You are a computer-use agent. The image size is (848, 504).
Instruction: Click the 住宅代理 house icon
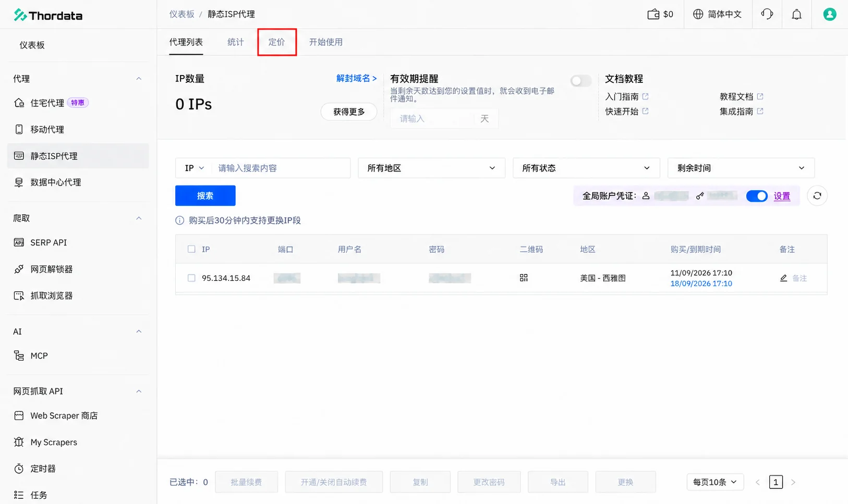tap(19, 103)
